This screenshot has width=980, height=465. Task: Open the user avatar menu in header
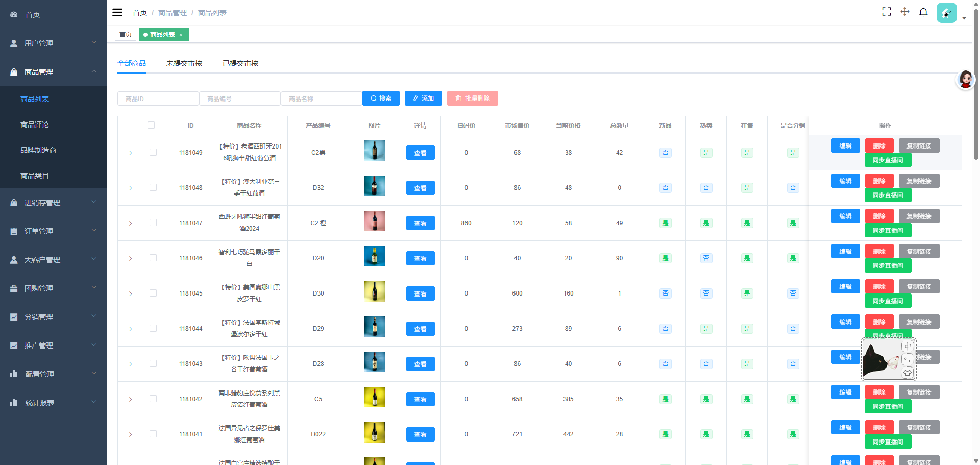(947, 13)
